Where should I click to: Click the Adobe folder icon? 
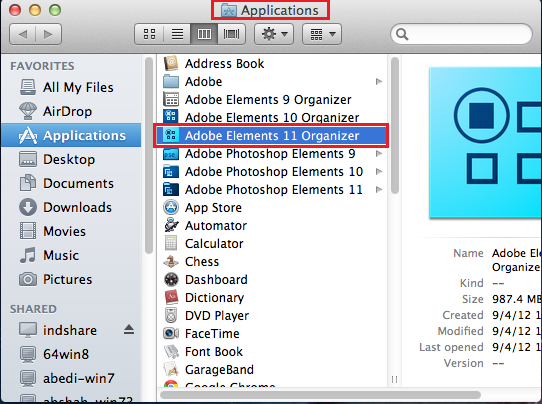coord(171,82)
